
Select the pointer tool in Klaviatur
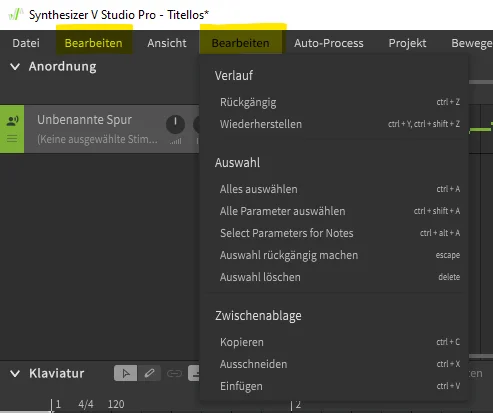pos(126,373)
